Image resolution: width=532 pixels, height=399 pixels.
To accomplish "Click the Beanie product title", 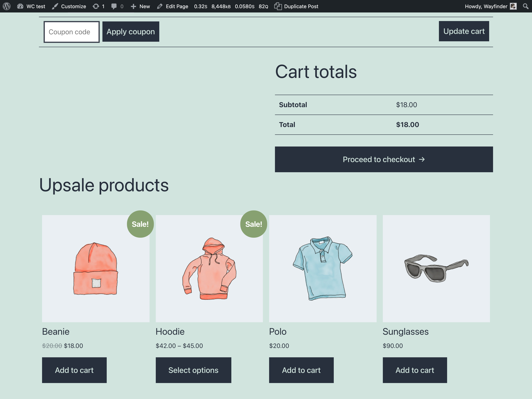I will tap(56, 332).
